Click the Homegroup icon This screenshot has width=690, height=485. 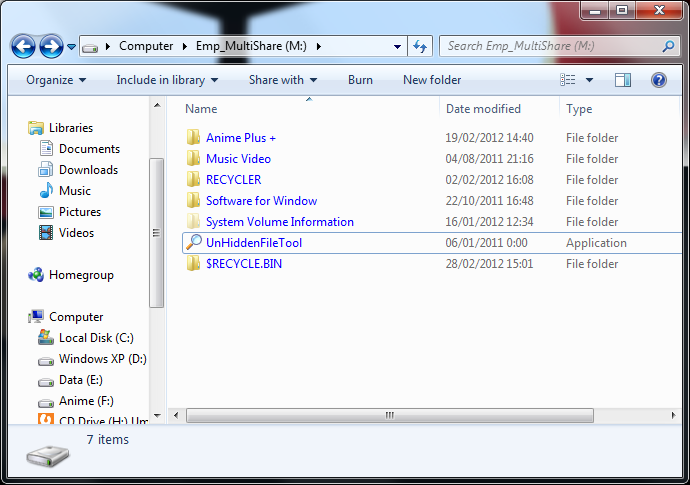pyautogui.click(x=36, y=275)
